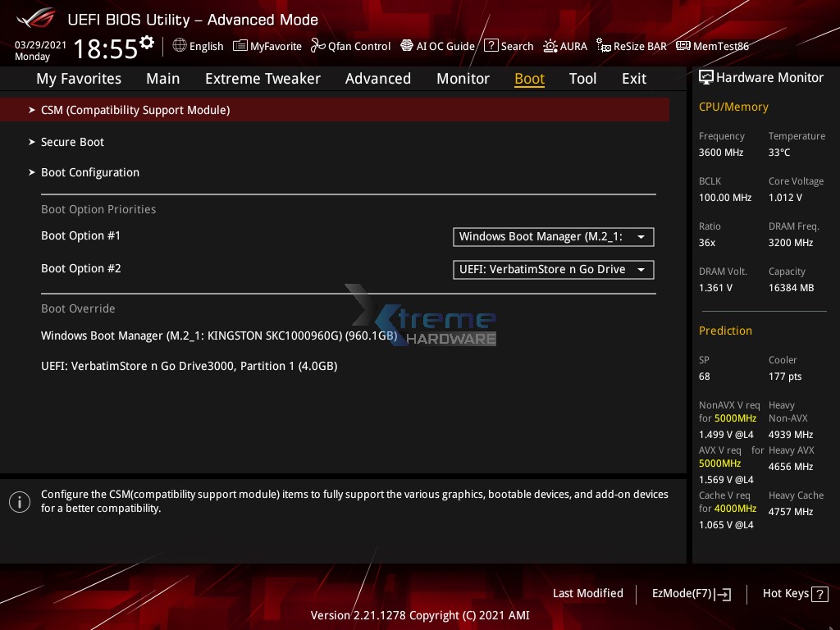Open the English language selector

tap(198, 46)
